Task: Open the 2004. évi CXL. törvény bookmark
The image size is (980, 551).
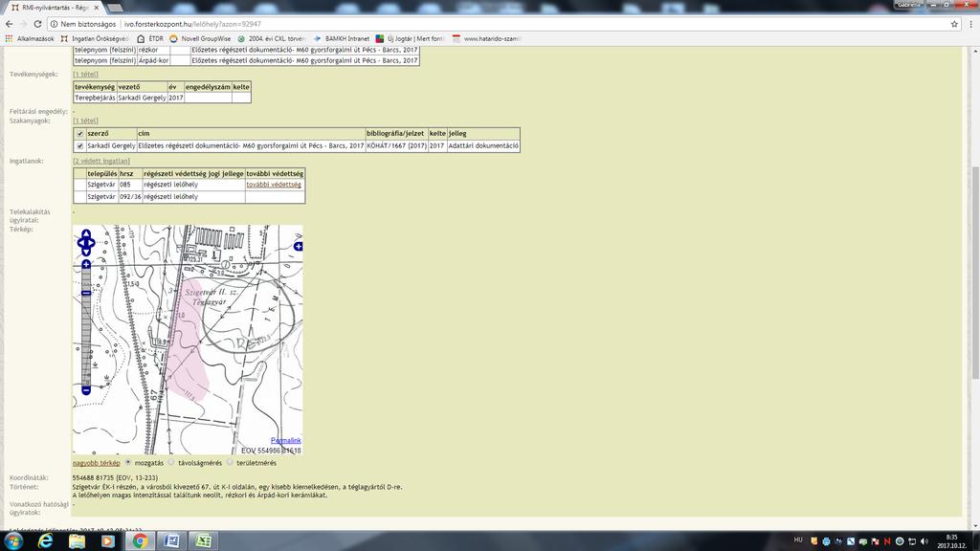Action: click(271, 38)
